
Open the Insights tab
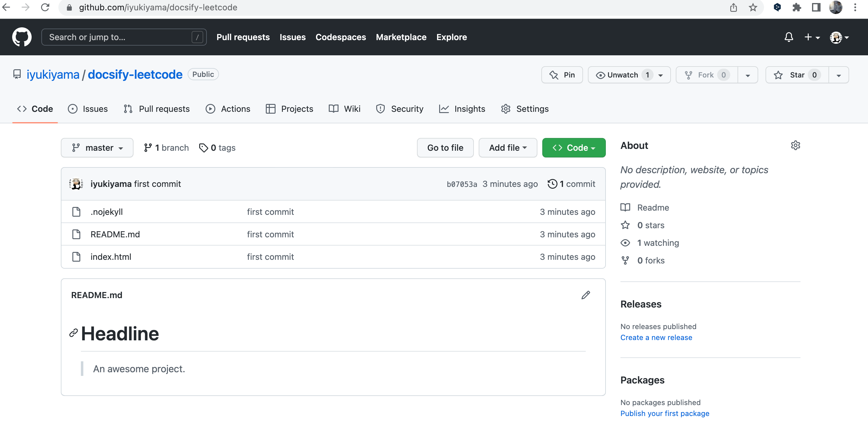[x=462, y=109]
